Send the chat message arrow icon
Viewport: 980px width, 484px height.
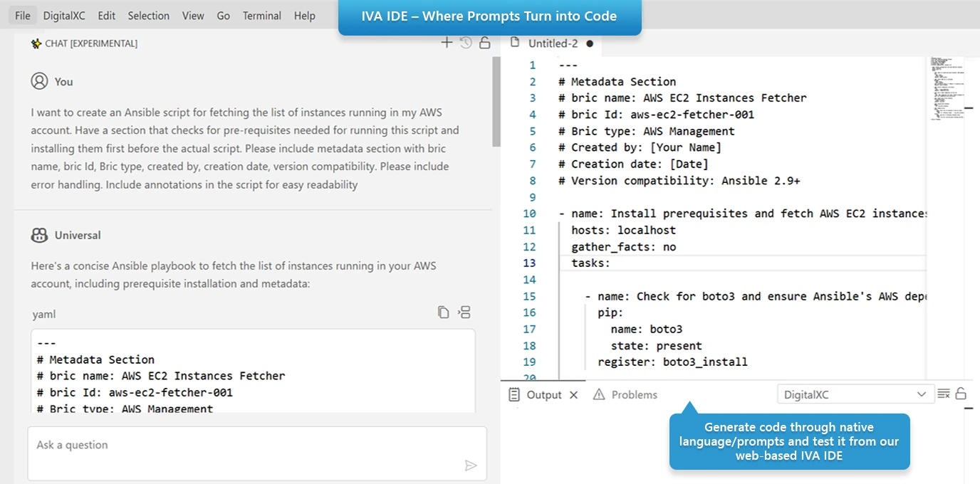coord(470,465)
